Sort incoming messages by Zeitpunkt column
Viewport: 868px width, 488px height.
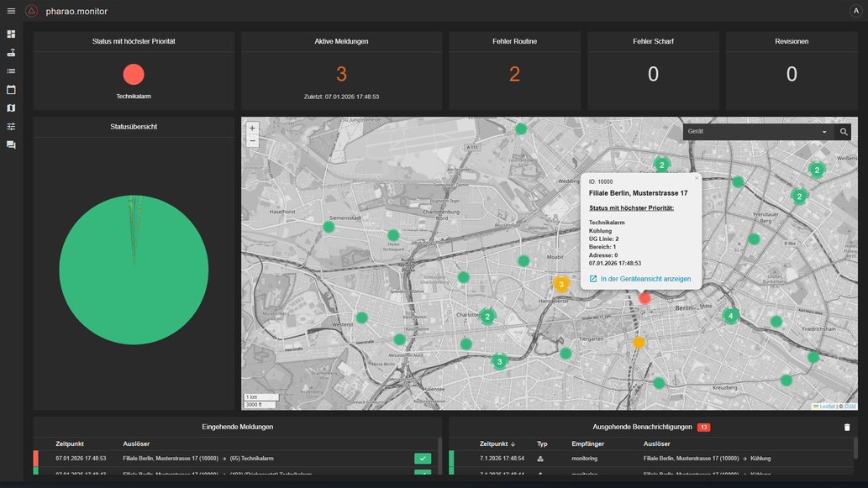[70, 443]
